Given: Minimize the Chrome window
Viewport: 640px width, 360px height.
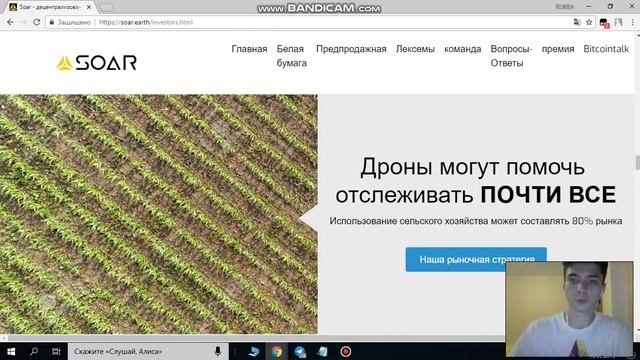Looking at the screenshot, I should 588,7.
